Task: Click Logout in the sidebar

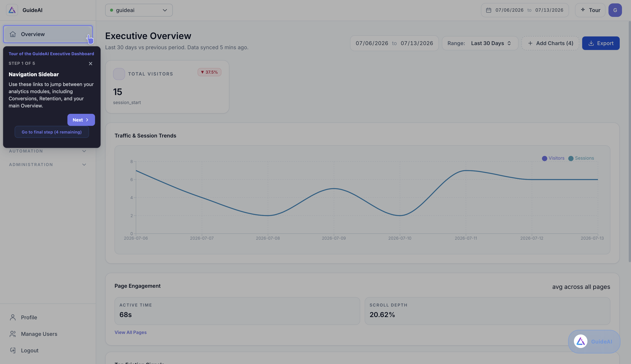Action: click(x=48, y=350)
